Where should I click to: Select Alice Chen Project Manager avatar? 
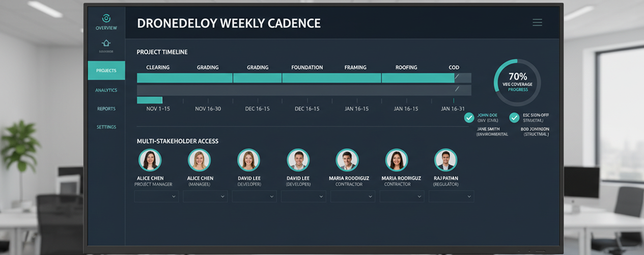(150, 160)
